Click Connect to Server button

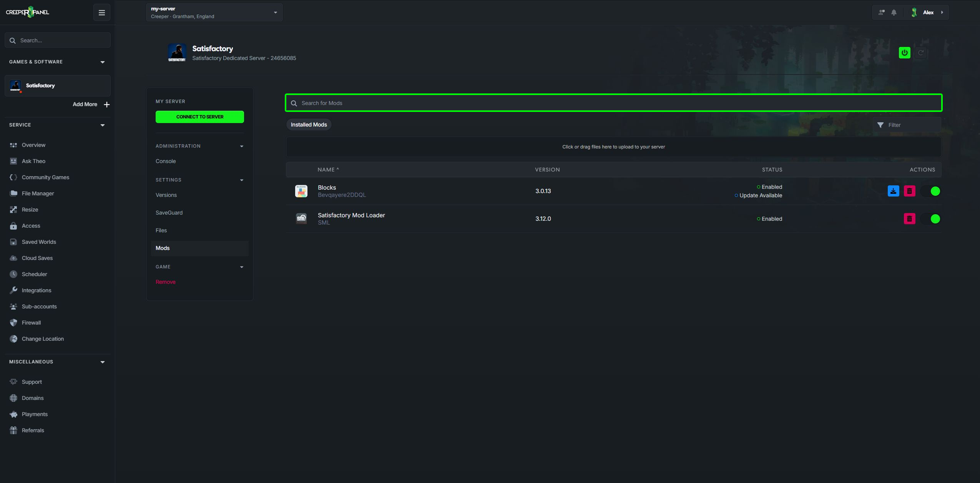pos(199,117)
